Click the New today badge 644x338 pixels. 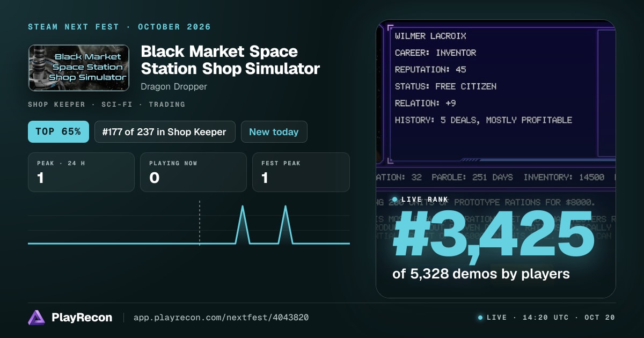pyautogui.click(x=274, y=131)
